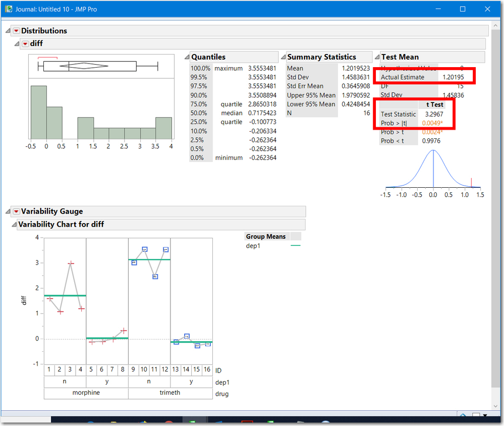Select the Prob < t value 0.9976

(x=431, y=141)
